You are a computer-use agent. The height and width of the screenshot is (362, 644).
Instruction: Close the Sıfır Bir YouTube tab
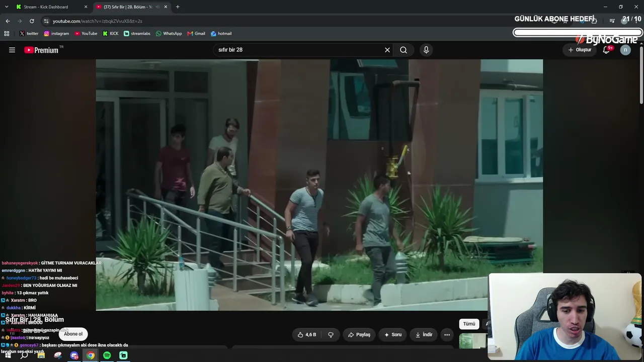pos(166,7)
